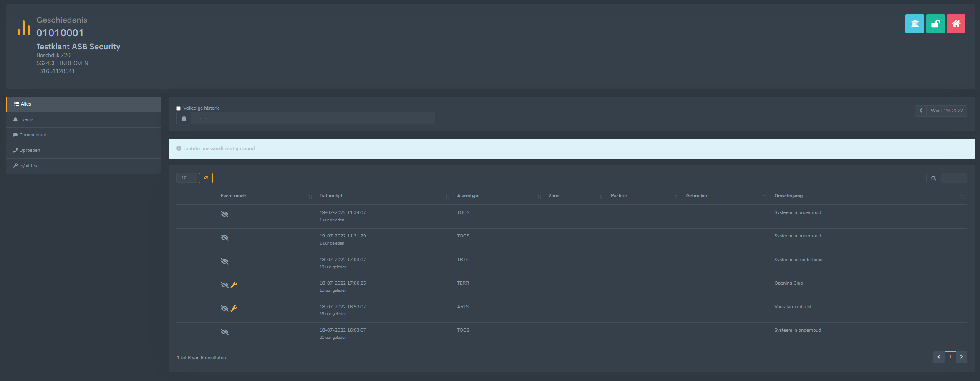Click the calendar icon beside date field

(184, 119)
